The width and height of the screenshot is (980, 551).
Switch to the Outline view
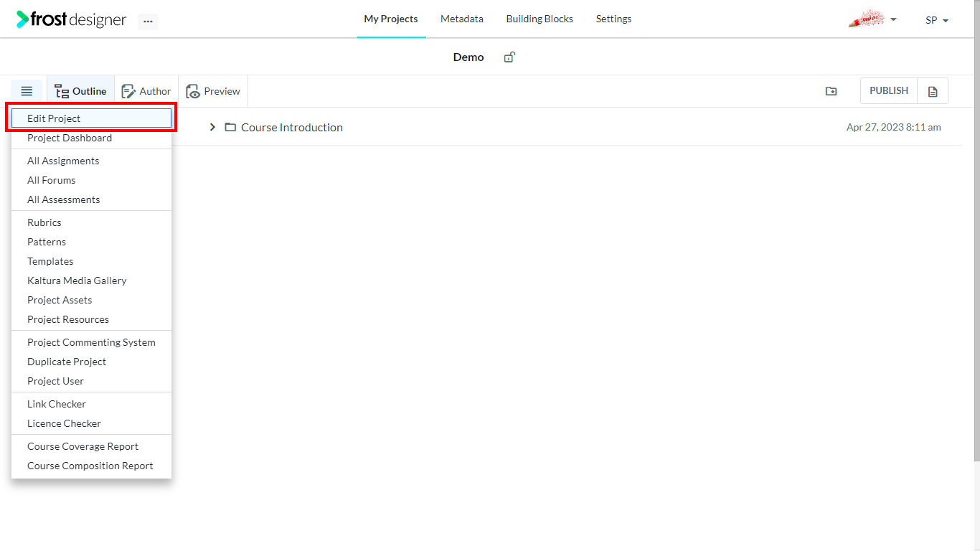pyautogui.click(x=80, y=91)
